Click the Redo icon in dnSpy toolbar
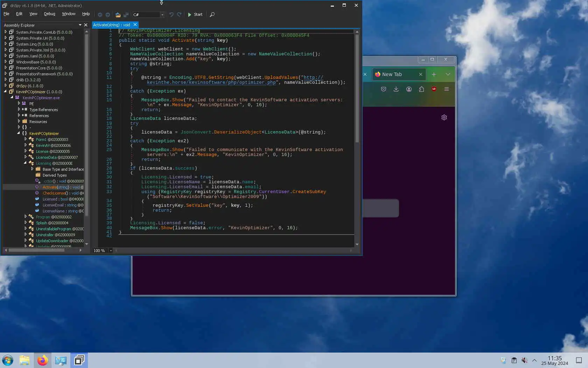 tap(179, 15)
